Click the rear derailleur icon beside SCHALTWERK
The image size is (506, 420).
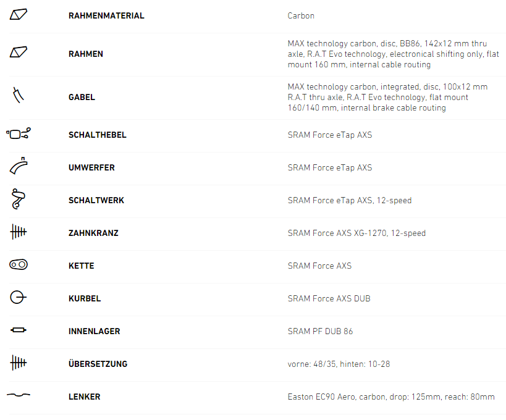(19, 199)
